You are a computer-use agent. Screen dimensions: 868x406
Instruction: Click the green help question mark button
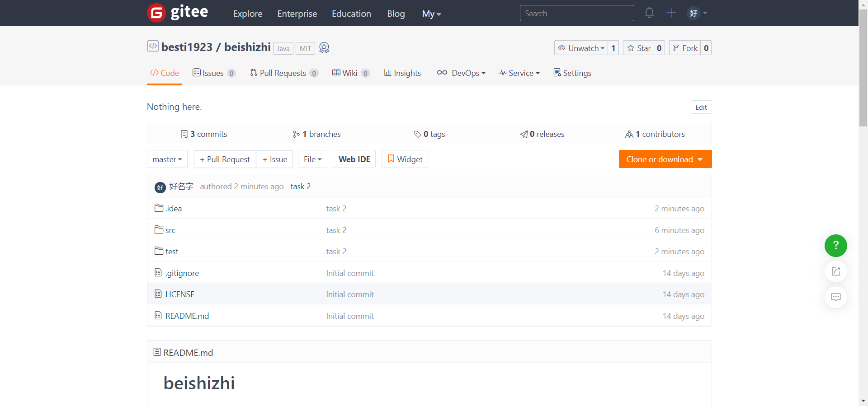(835, 246)
